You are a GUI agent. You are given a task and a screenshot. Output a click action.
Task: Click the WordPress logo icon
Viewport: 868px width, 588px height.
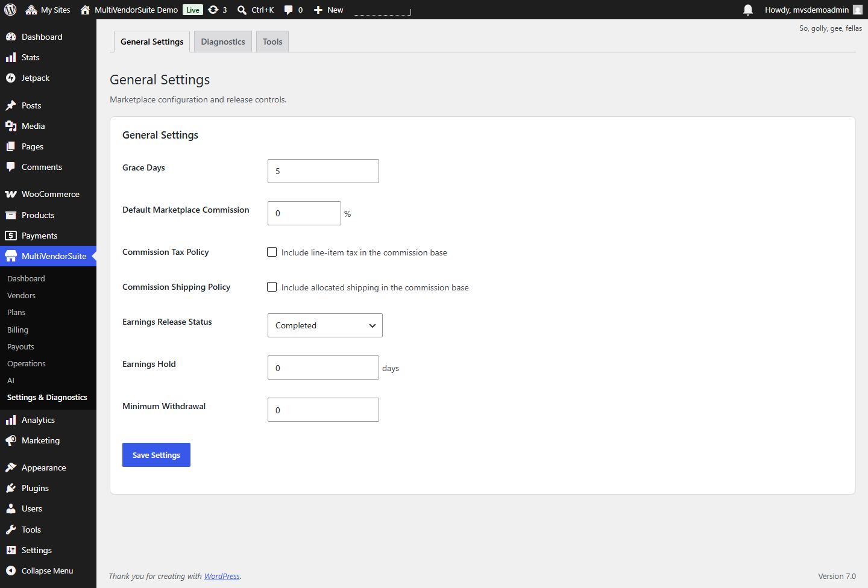(x=10, y=10)
